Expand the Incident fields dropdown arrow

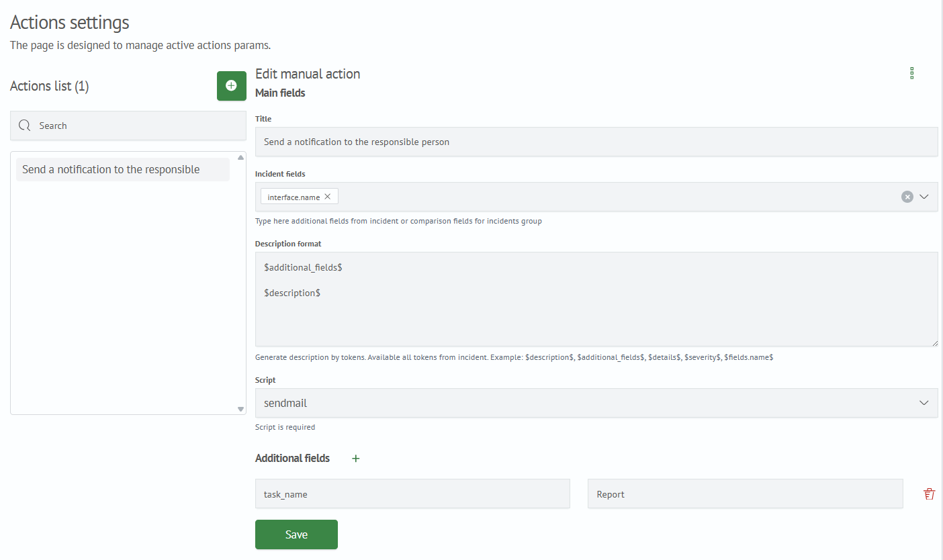924,197
